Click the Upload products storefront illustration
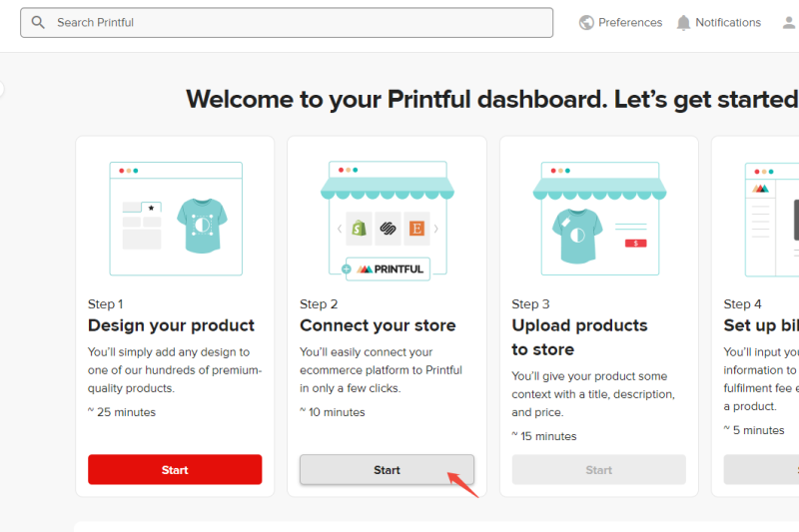This screenshot has width=799, height=532. pyautogui.click(x=600, y=219)
